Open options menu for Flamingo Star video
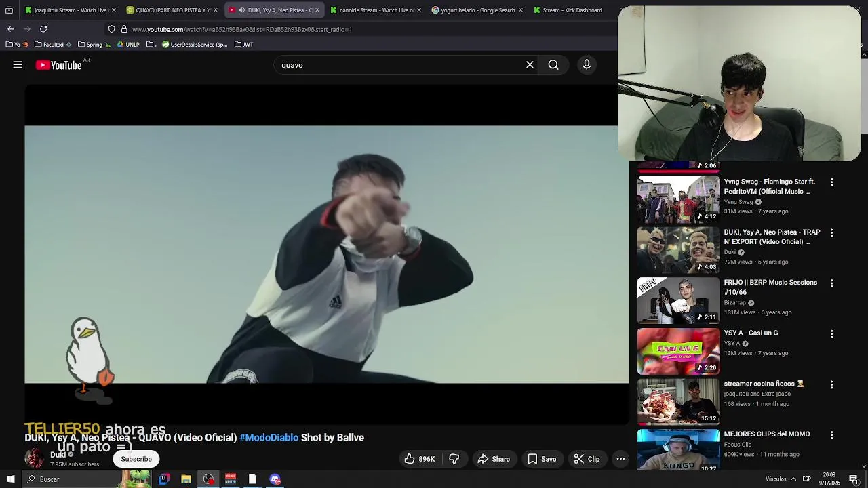Screen dimensions: 868x488 (x=831, y=182)
